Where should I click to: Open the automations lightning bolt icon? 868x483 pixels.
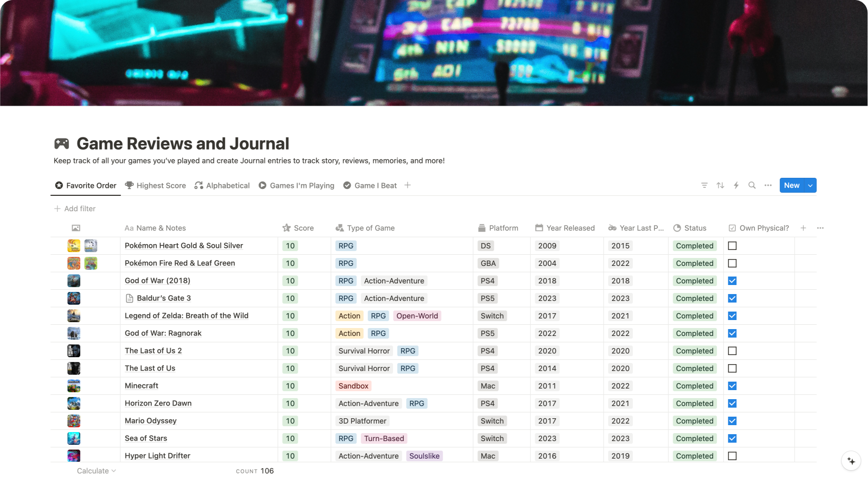pyautogui.click(x=736, y=185)
